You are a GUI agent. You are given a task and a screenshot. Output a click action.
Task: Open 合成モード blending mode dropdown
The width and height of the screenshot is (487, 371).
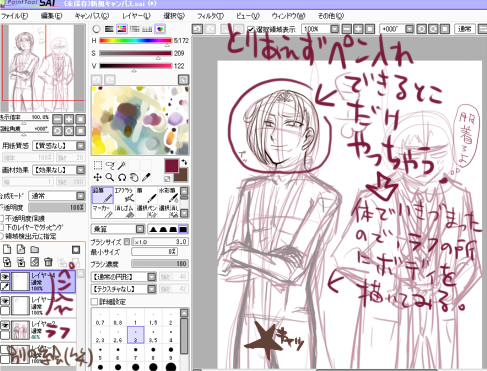coord(57,196)
